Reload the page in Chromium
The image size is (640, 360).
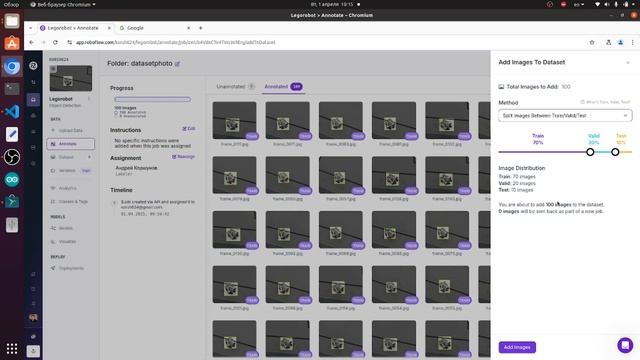click(x=56, y=42)
